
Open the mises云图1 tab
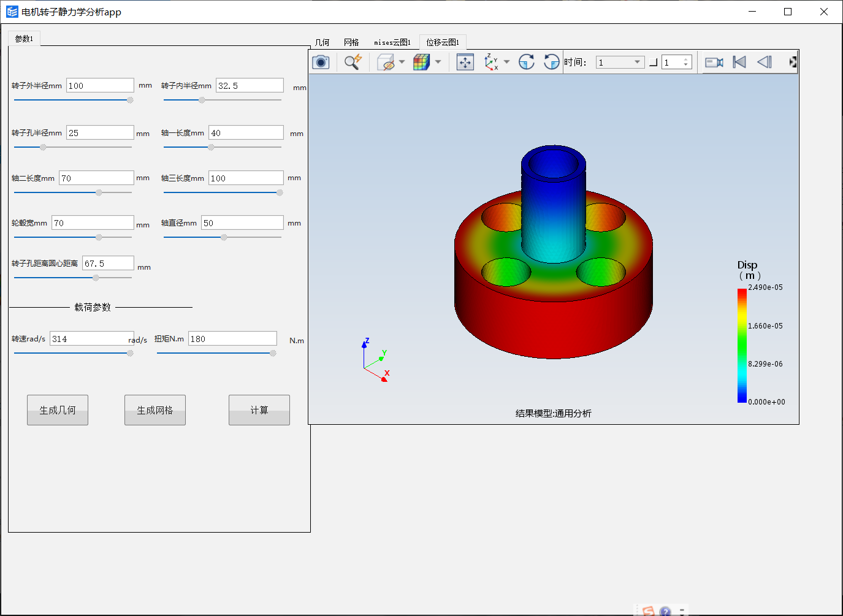[392, 42]
